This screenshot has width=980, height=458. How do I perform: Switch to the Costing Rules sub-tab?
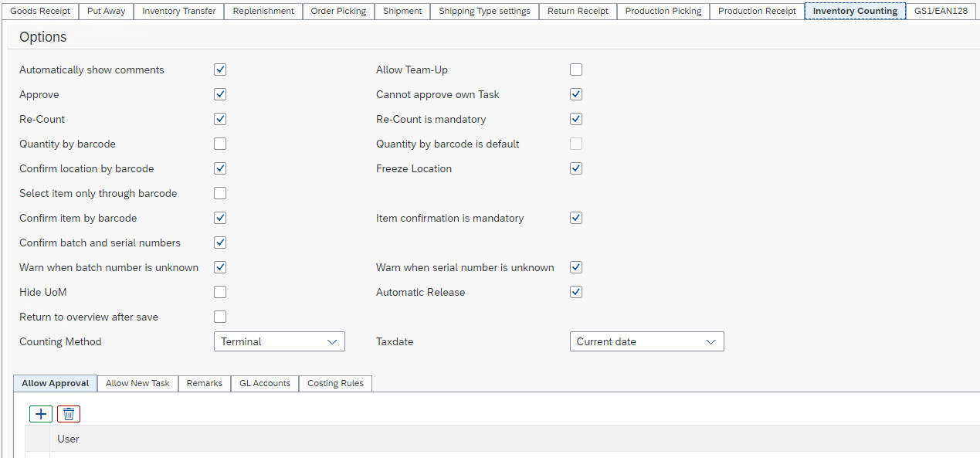click(x=335, y=383)
